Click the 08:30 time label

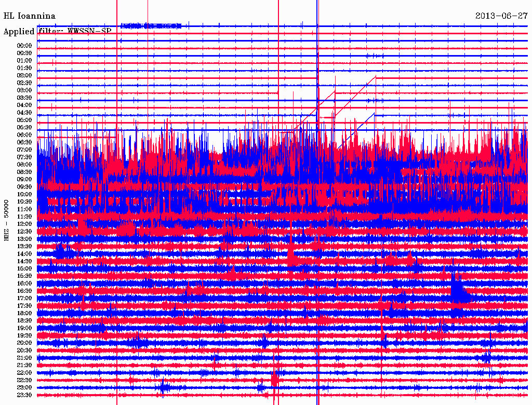(x=24, y=172)
